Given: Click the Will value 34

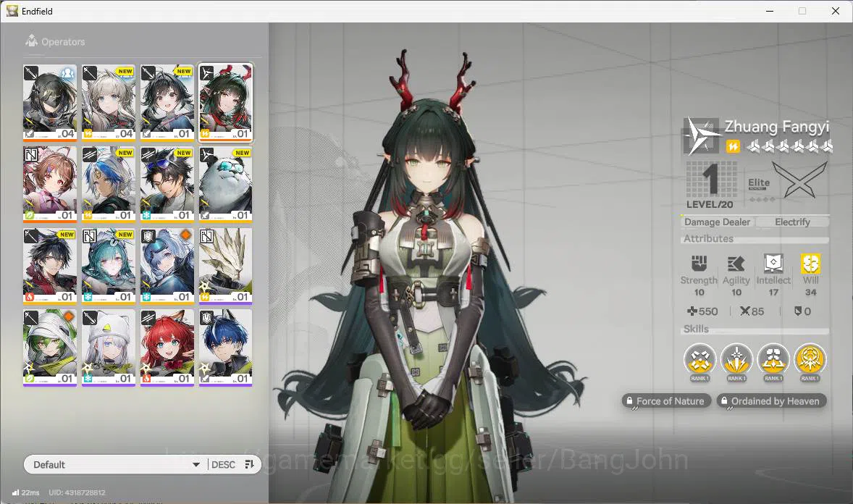Looking at the screenshot, I should (810, 293).
